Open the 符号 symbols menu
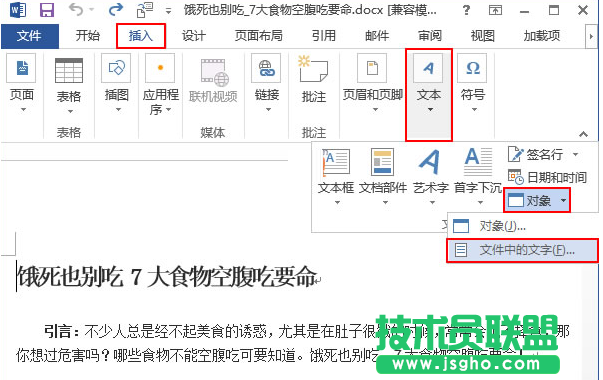603x380 pixels. pyautogui.click(x=473, y=83)
